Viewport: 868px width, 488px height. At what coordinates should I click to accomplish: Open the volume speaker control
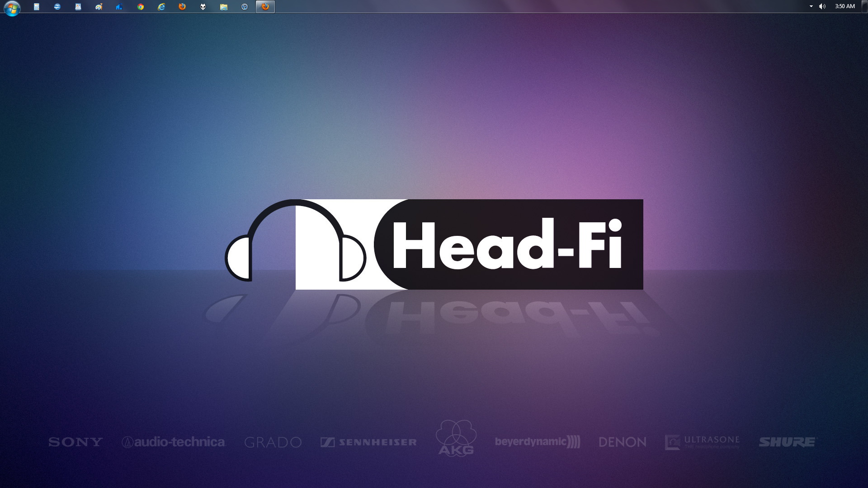(x=822, y=6)
